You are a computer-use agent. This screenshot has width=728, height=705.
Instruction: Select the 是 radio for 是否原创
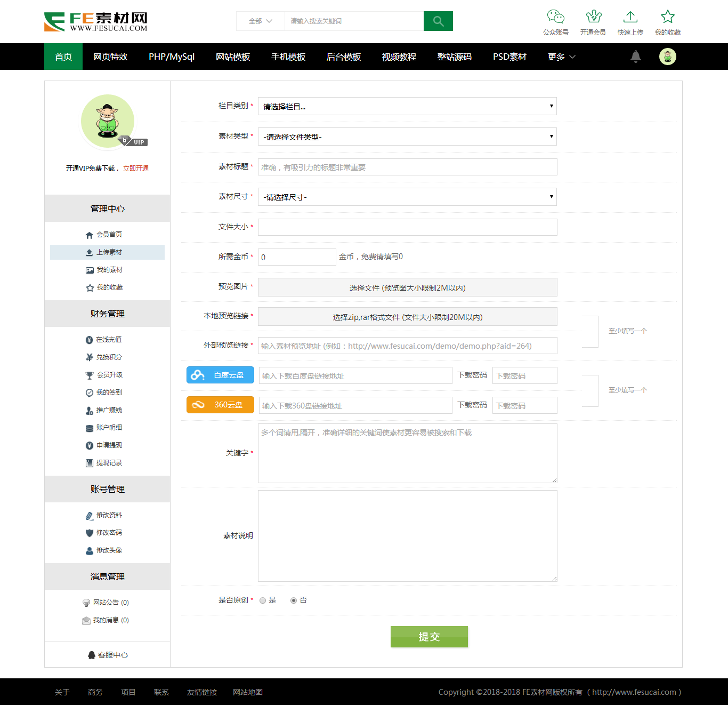tap(263, 600)
